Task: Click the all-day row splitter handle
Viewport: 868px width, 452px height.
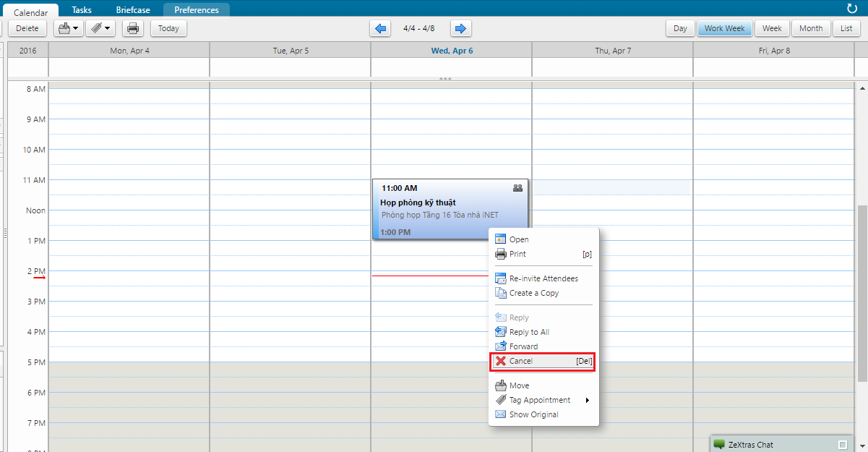Action: tap(445, 78)
